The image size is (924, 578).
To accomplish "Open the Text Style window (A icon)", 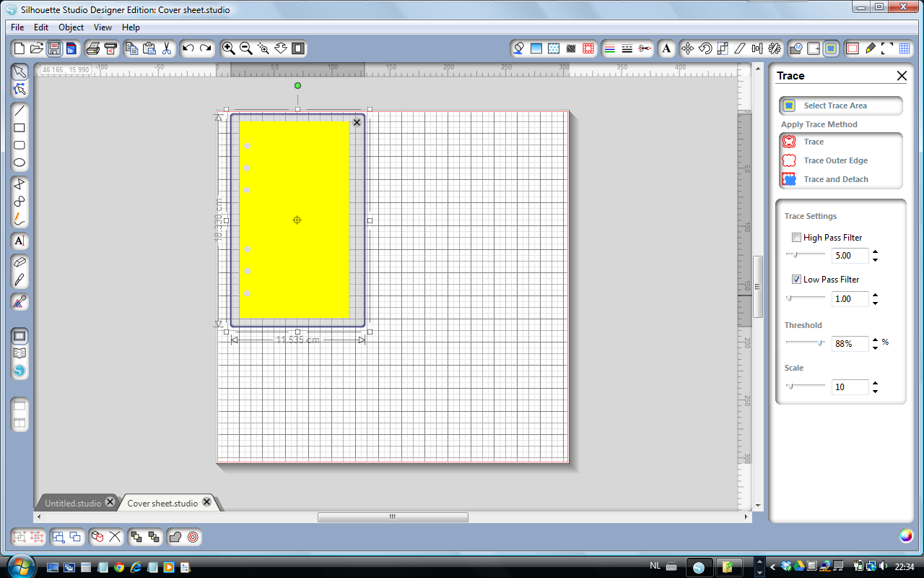I will pos(667,48).
